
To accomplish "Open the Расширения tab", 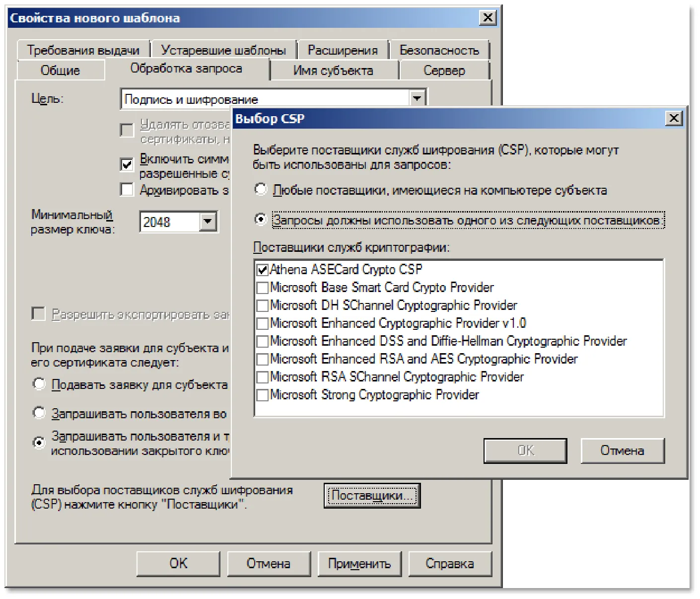I will [343, 50].
